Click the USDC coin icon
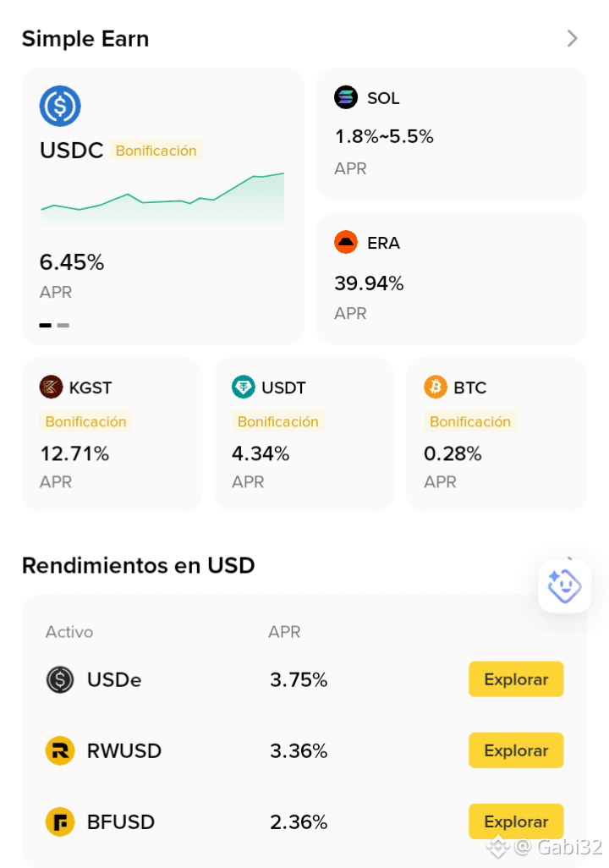 coord(60,106)
